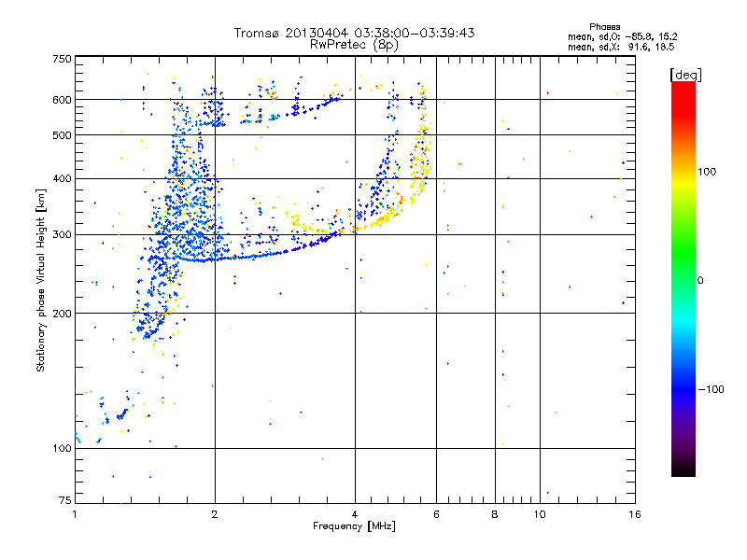
Task: Click the "mean, sd,O: -85.8, 15.2" line
Action: point(622,36)
